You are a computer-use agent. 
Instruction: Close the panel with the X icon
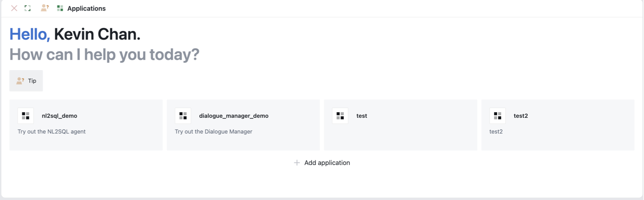click(14, 8)
